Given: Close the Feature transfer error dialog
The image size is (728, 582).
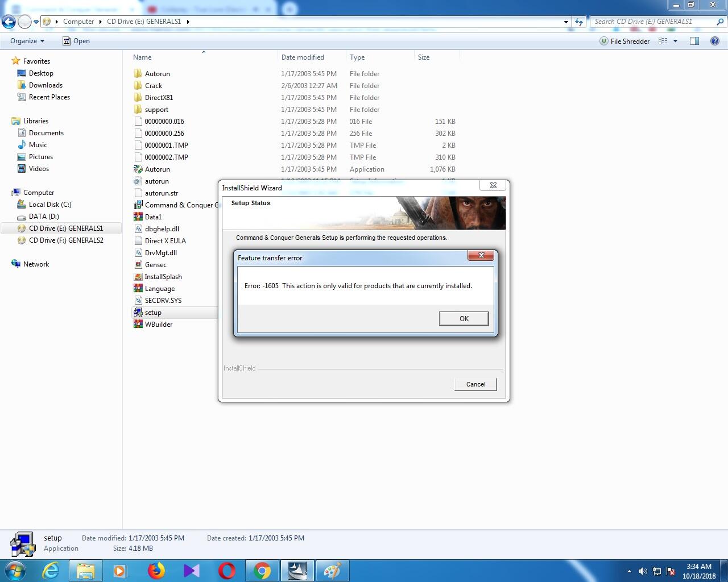Looking at the screenshot, I should click(481, 255).
